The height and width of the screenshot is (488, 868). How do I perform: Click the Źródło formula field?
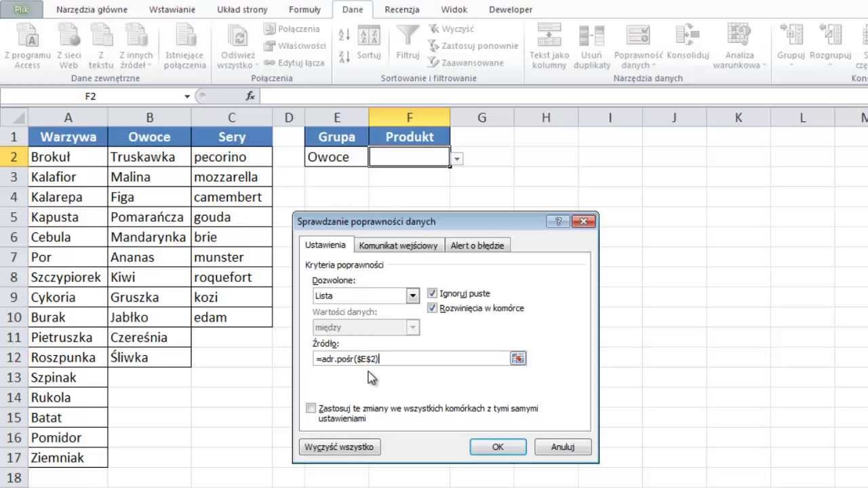click(x=411, y=359)
